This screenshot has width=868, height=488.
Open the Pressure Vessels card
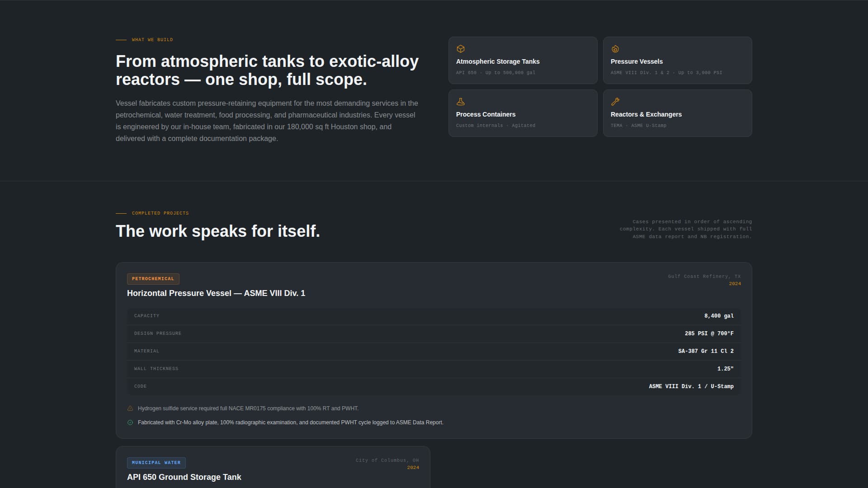677,61
